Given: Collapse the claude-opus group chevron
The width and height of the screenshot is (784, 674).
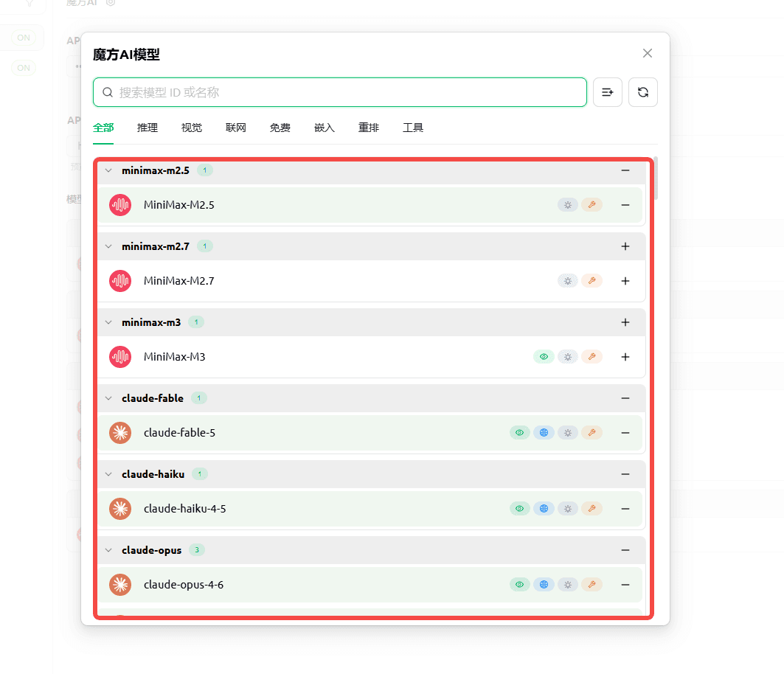Looking at the screenshot, I should click(x=108, y=551).
